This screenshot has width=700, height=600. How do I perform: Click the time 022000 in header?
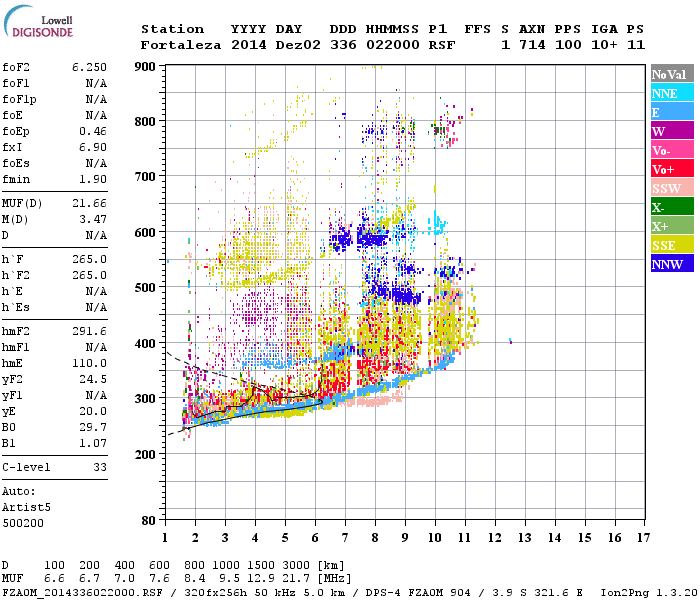393,45
